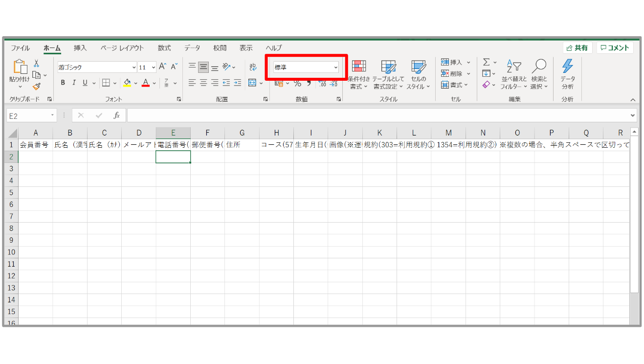The image size is (644, 364).
Task: Click the increase font size icon
Action: pyautogui.click(x=163, y=67)
